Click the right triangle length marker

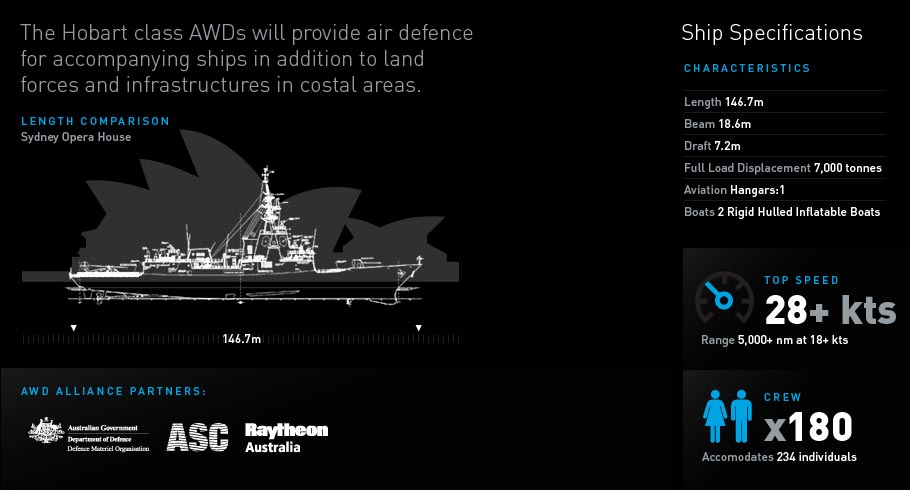click(x=419, y=327)
